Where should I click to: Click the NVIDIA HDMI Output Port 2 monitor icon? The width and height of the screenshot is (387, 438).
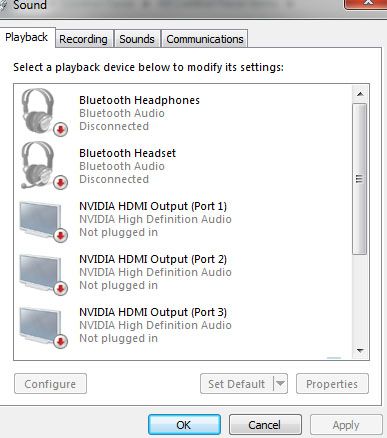pyautogui.click(x=43, y=274)
